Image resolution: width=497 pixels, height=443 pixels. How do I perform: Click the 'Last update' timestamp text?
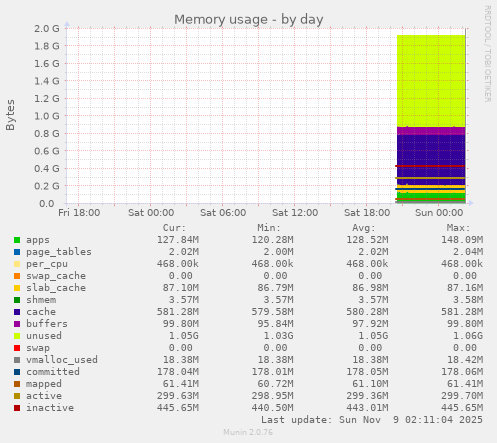pos(372,420)
